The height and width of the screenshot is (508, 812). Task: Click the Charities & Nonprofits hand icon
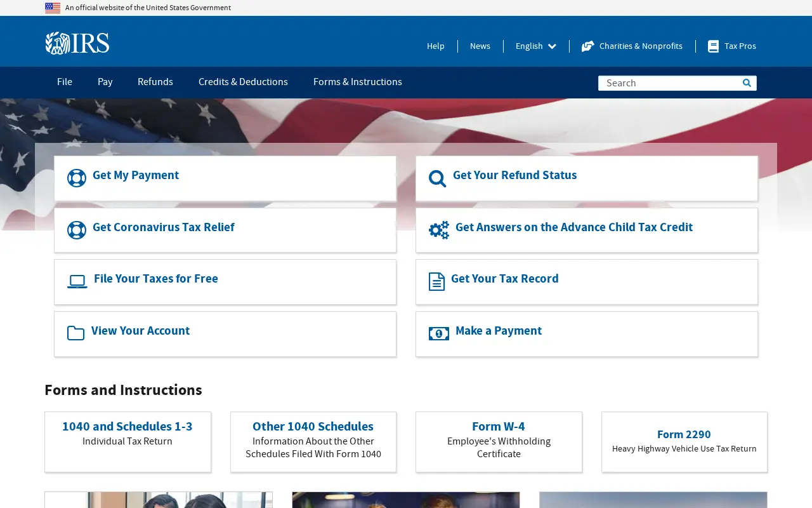click(588, 46)
